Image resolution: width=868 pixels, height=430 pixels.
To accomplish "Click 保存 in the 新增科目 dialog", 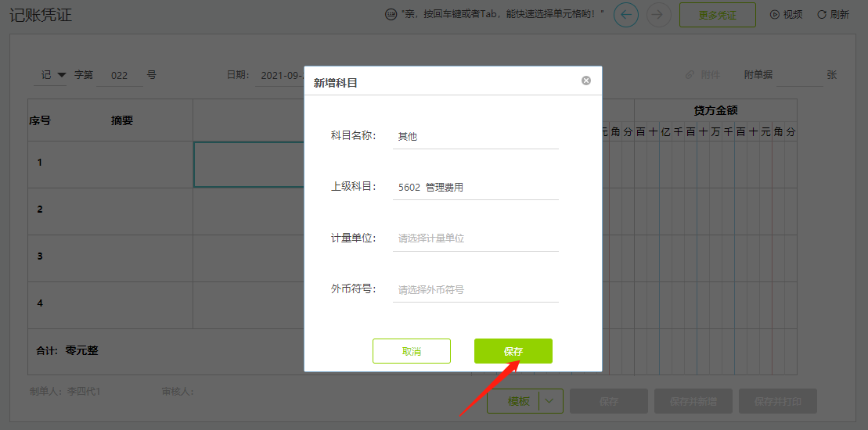I will (513, 351).
